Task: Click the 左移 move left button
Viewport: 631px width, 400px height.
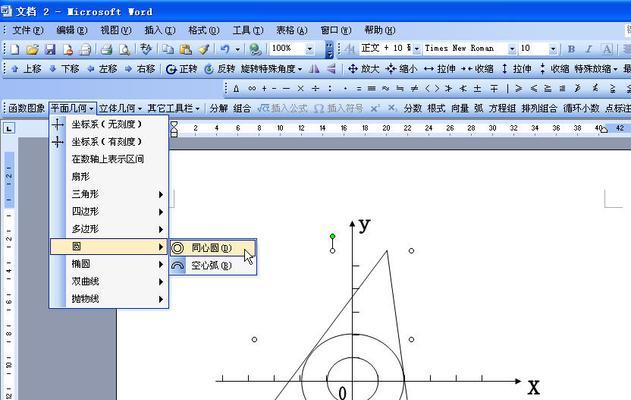Action: pos(102,69)
